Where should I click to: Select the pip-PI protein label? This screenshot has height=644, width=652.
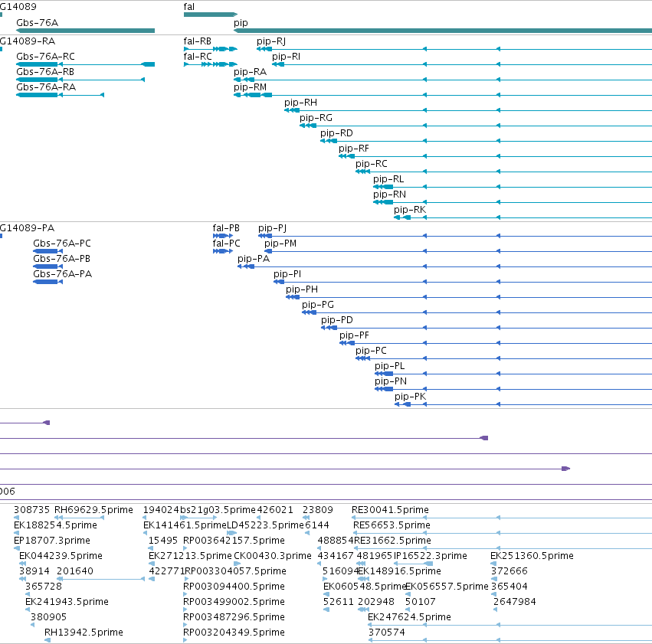click(x=287, y=274)
